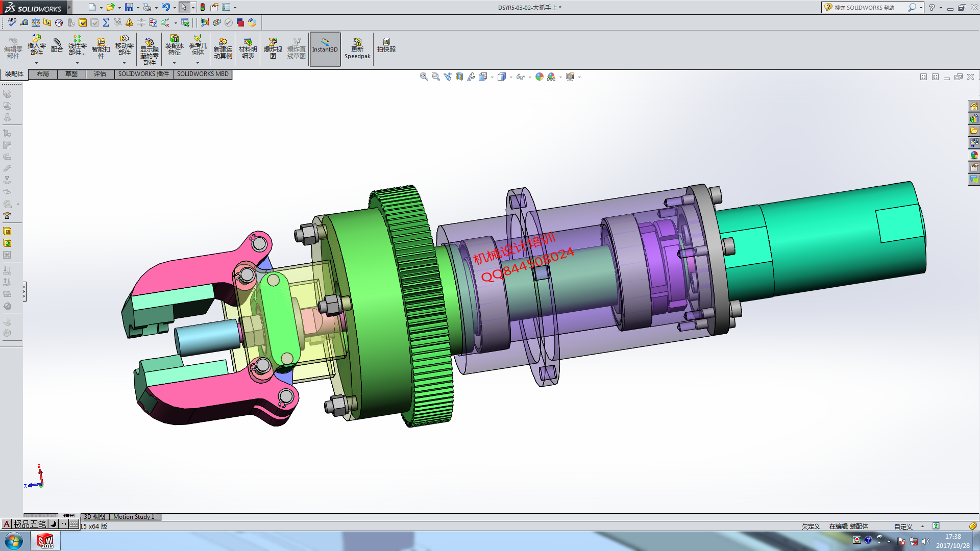
Task: Click the Interference Detection red-blue squares icon
Action: coord(240,22)
